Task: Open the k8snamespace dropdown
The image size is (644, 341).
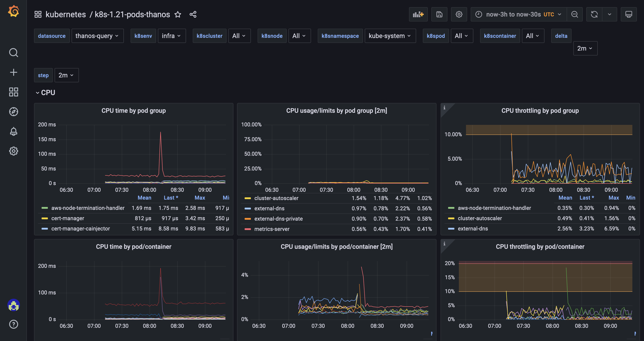Action: [390, 36]
